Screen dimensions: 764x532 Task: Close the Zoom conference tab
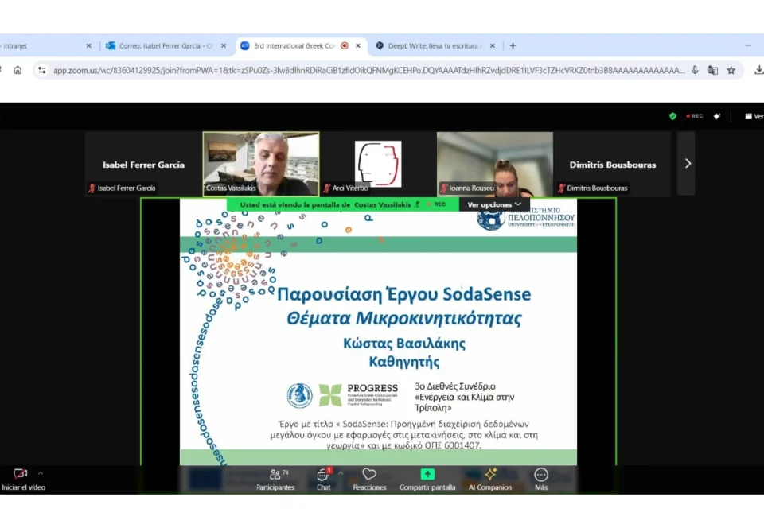[358, 45]
